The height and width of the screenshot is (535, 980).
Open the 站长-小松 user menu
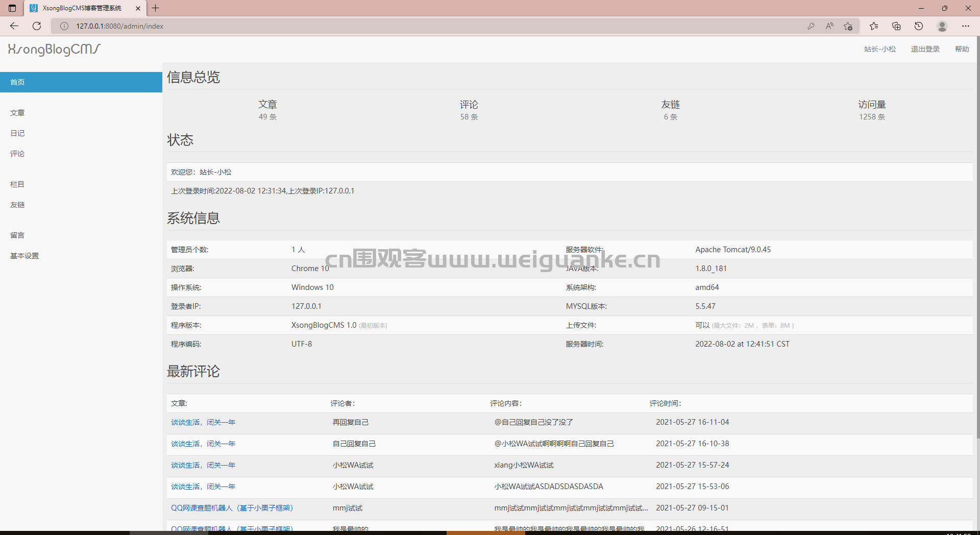879,49
